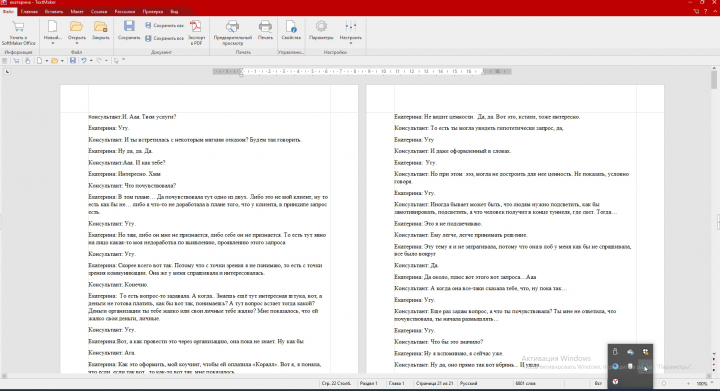Viewport: 720px width, 391px height.
Task: Open the hamburger menu in quick access toolbar
Action: coord(5,61)
